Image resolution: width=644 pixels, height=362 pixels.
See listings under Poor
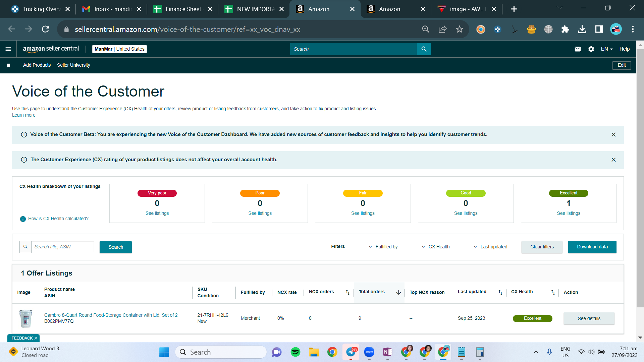[260, 214]
